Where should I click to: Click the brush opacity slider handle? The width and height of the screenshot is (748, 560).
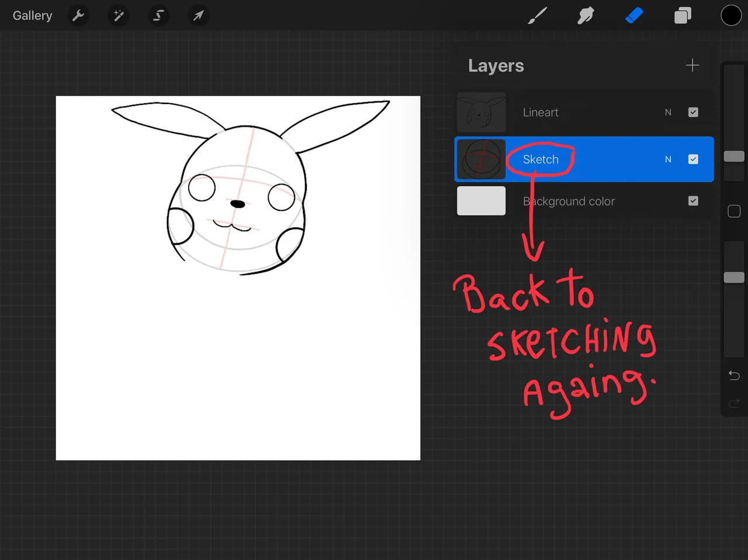(734, 277)
